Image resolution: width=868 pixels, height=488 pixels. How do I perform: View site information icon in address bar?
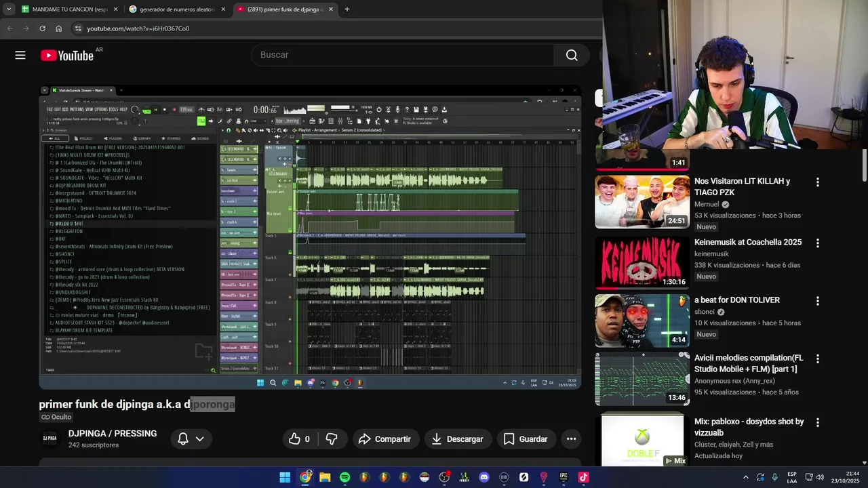[78, 28]
